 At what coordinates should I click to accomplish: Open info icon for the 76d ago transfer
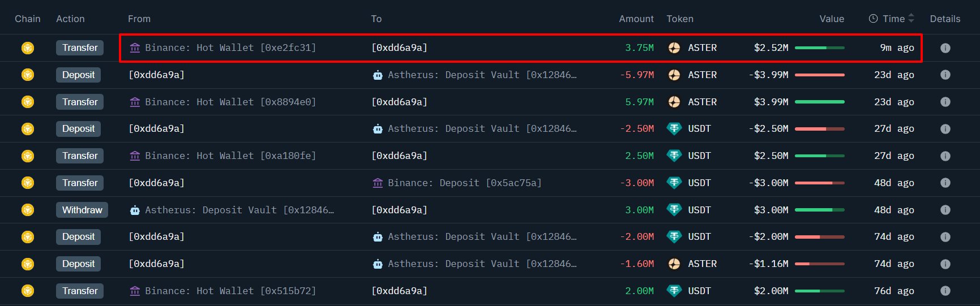click(945, 291)
